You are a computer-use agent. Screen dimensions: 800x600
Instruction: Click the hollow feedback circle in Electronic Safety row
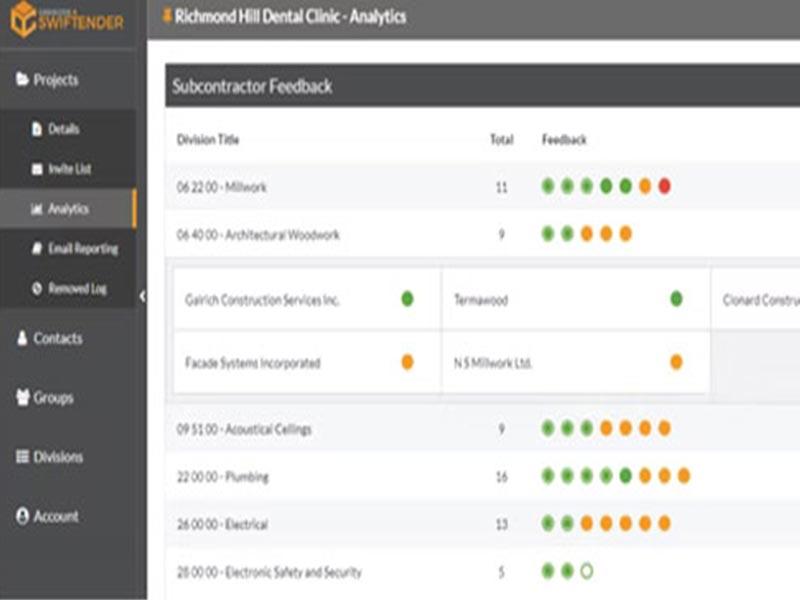point(587,571)
